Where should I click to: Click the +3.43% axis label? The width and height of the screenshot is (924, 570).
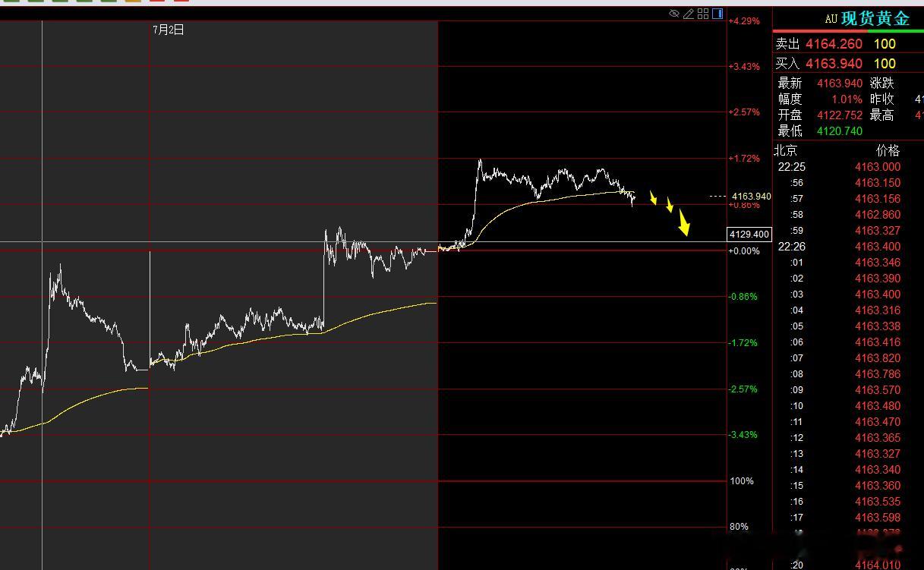(744, 67)
